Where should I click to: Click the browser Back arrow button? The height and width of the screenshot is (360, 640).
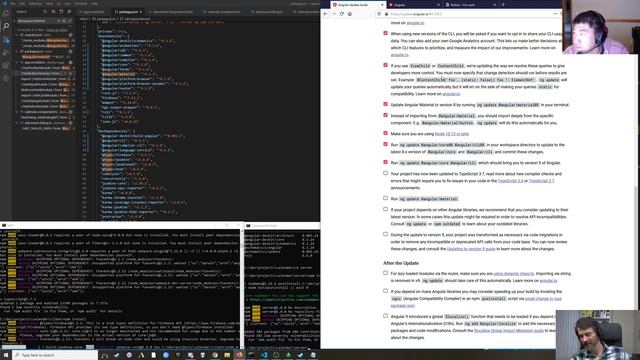click(x=326, y=14)
